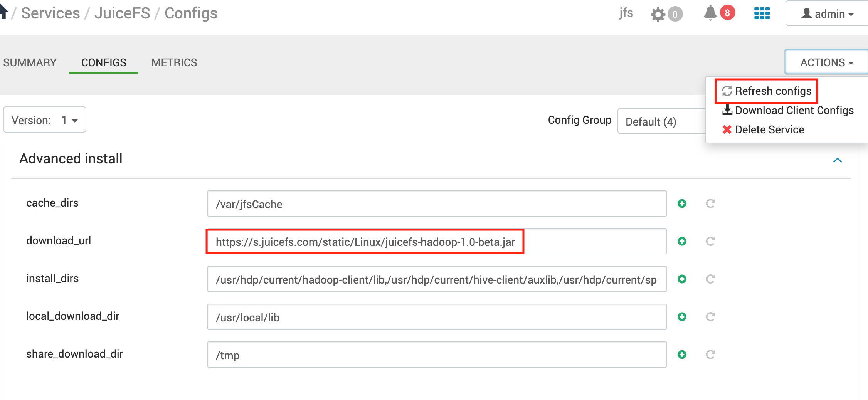Viewport: 868px width, 400px height.
Task: Click green plus icon beside install_dirs
Action: 682,279
